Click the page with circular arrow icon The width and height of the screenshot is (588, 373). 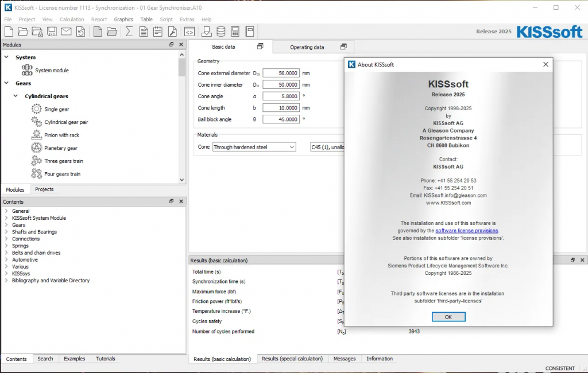[x=80, y=32]
